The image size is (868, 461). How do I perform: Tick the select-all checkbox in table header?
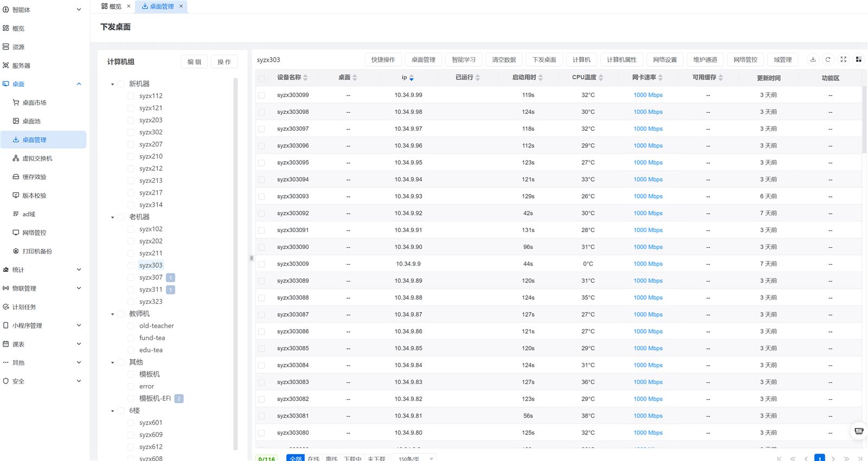pos(261,78)
